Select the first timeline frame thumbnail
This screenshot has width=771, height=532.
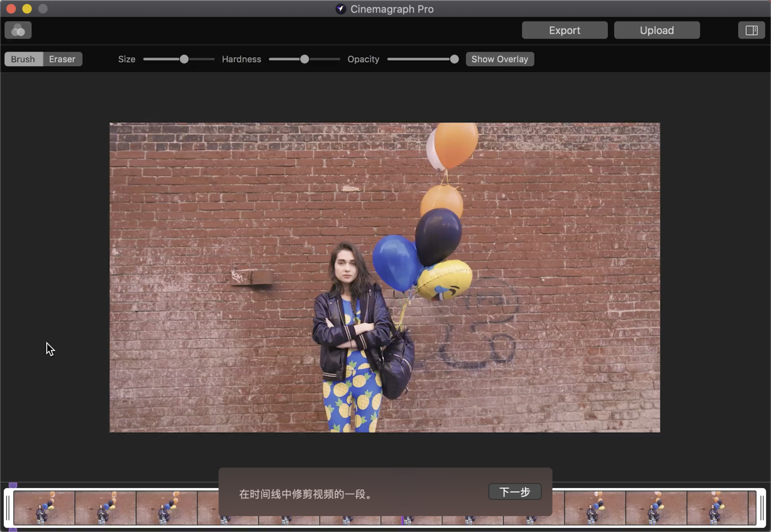pos(44,508)
